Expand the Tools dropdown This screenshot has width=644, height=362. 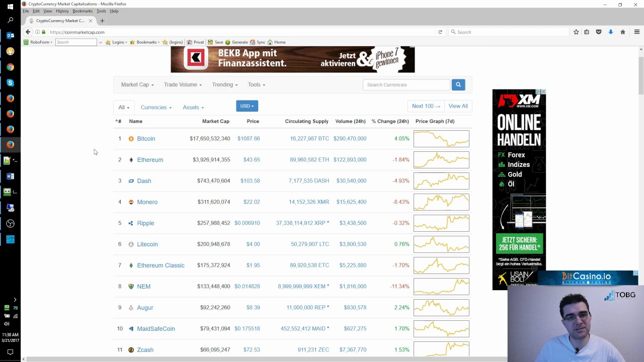(x=256, y=84)
